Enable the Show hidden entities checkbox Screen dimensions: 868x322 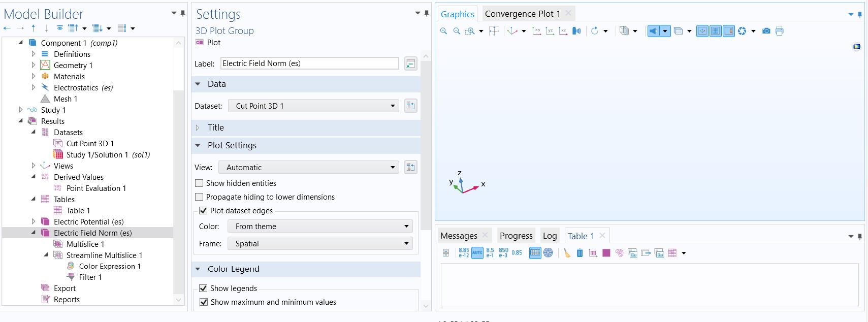coord(199,183)
